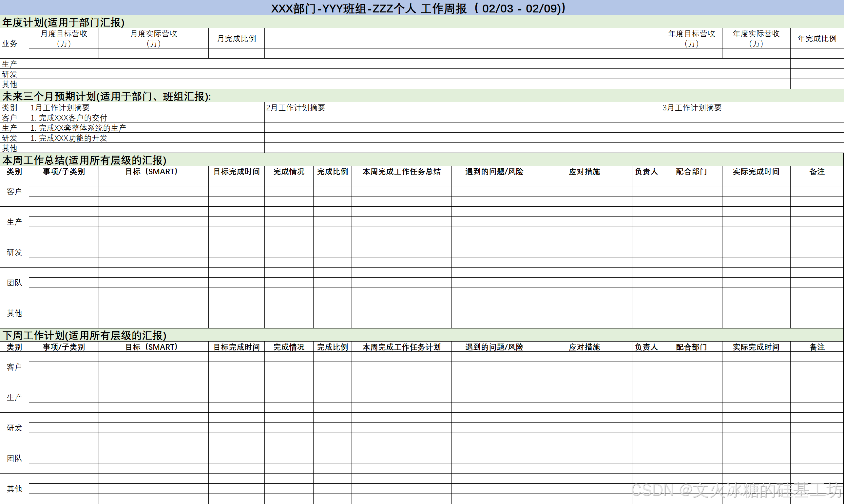Viewport: 844px width, 504px height.
Task: Click the 年度实际营收 header cell
Action: [x=756, y=38]
